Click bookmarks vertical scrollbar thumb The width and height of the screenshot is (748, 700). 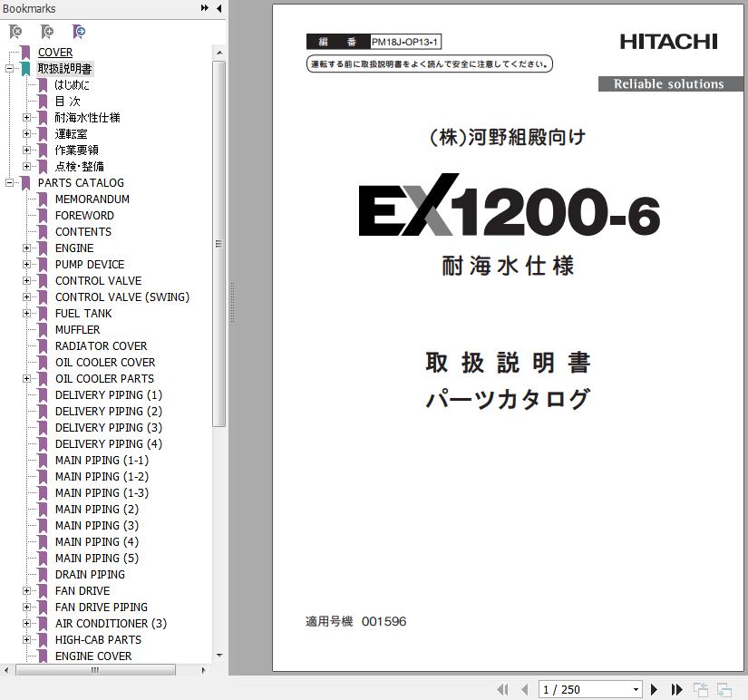coord(219,244)
